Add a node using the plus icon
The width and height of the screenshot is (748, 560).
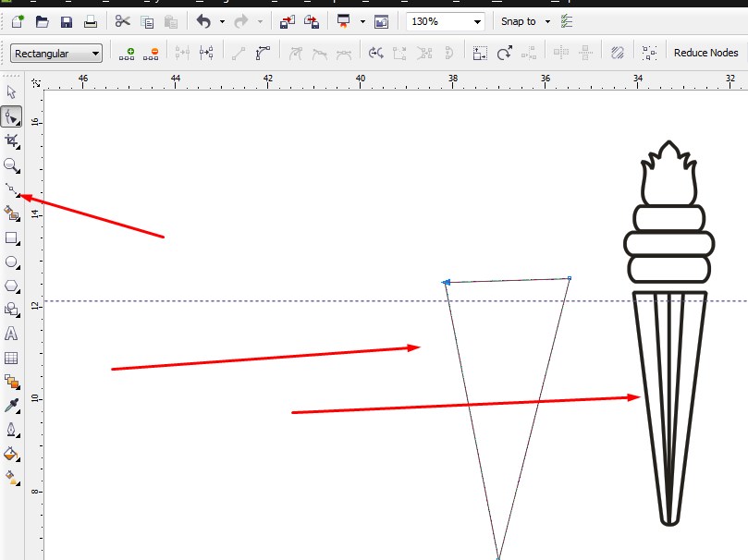tap(127, 53)
